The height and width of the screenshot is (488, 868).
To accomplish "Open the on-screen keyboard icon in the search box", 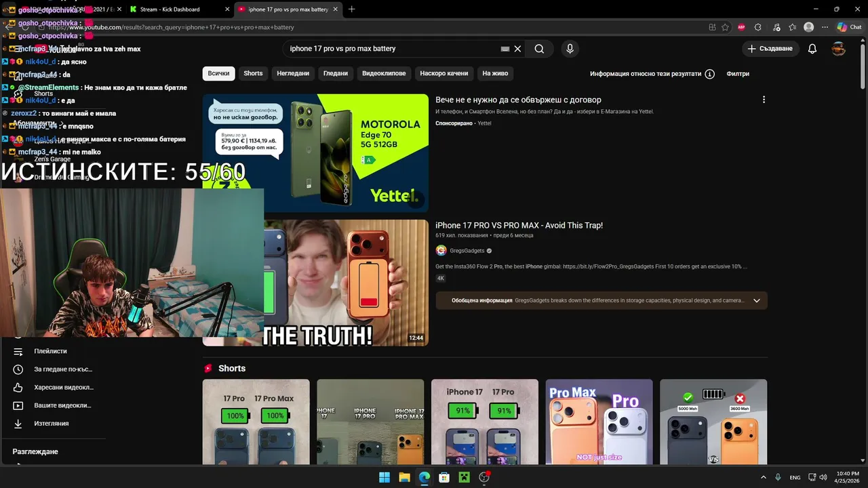I will point(505,49).
